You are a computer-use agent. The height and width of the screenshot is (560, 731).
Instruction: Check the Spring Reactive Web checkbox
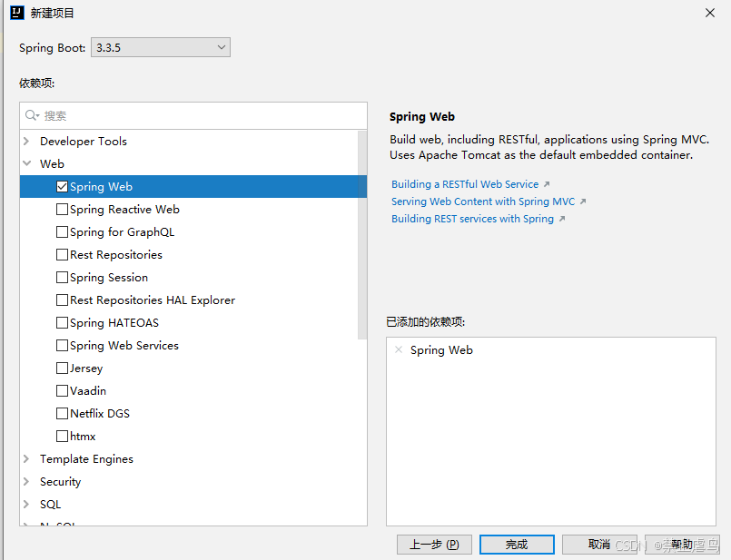[62, 209]
